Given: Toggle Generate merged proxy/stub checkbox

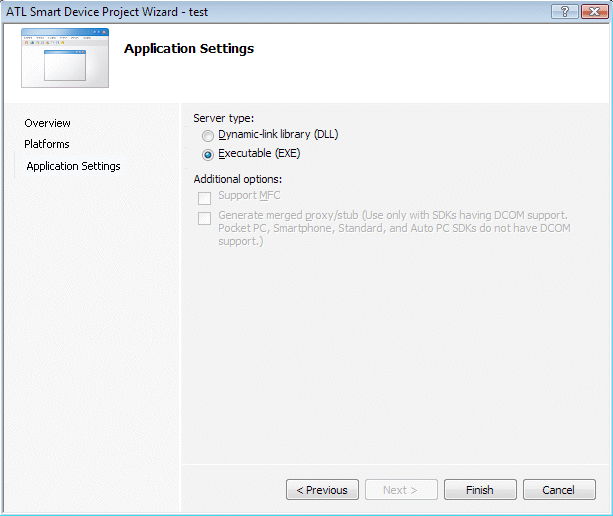Looking at the screenshot, I should (204, 218).
